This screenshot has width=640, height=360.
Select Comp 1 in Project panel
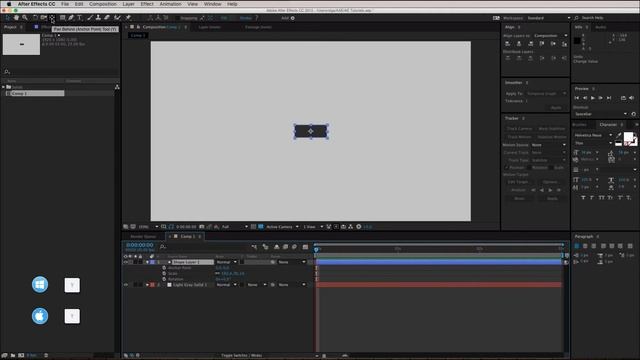coord(35,93)
